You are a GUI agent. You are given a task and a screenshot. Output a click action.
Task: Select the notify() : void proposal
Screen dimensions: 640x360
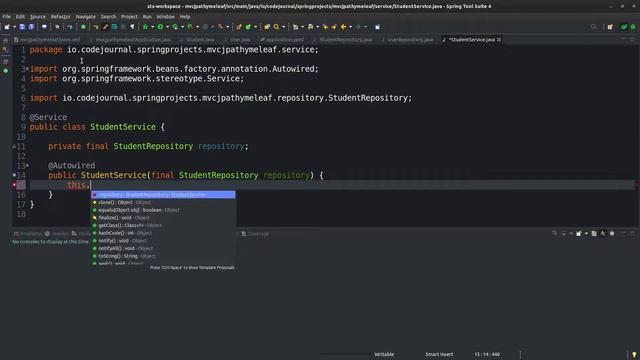tap(163, 241)
